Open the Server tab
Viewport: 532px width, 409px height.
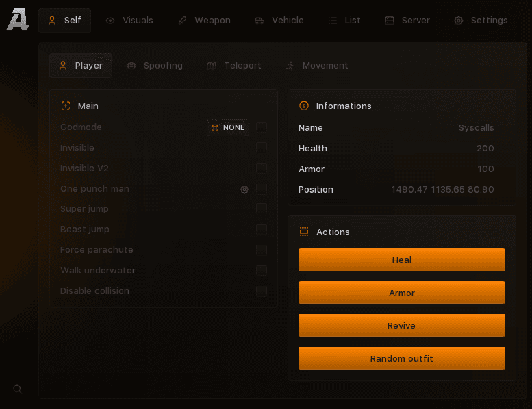(407, 21)
